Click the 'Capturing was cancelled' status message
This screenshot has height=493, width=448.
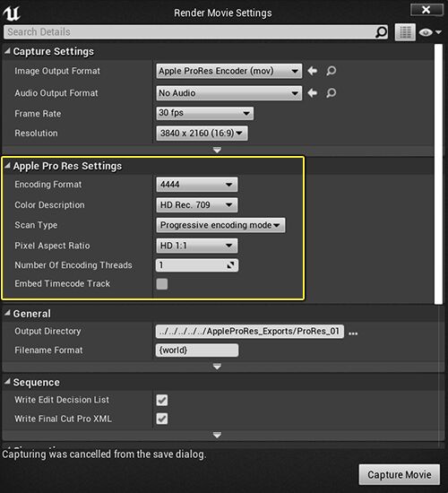point(104,454)
